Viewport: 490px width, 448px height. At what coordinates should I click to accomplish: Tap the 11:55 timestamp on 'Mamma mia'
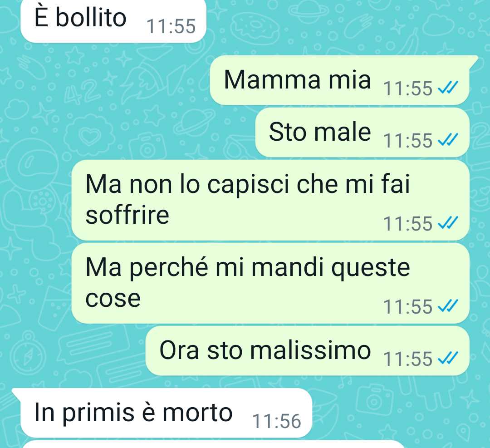tap(408, 89)
